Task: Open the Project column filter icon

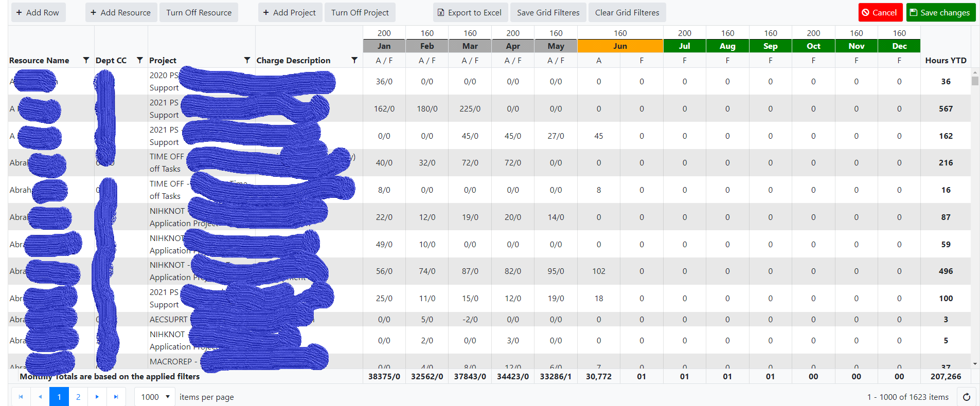Action: (x=247, y=60)
